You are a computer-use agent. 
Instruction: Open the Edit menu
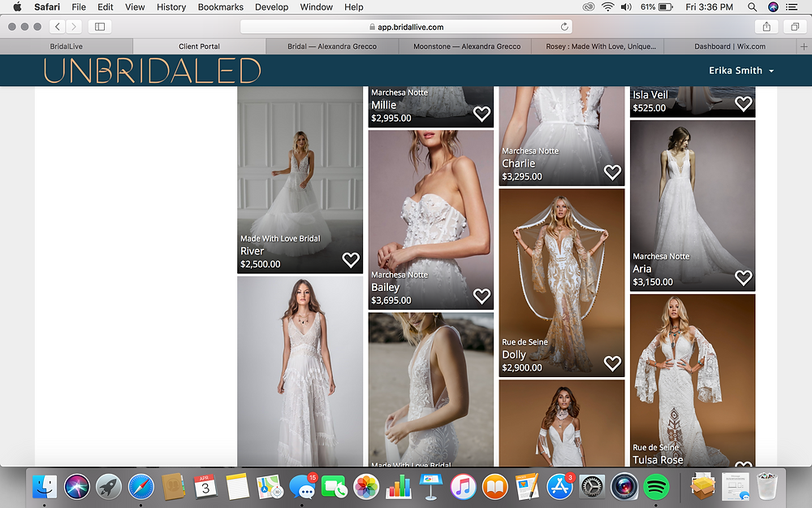[x=105, y=7]
